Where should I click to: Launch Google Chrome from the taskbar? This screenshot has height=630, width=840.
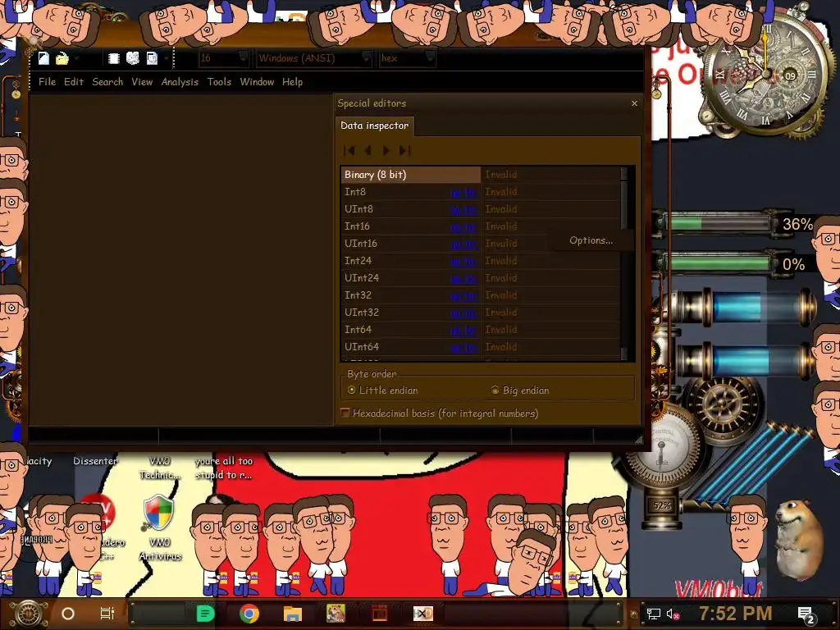pos(249,614)
